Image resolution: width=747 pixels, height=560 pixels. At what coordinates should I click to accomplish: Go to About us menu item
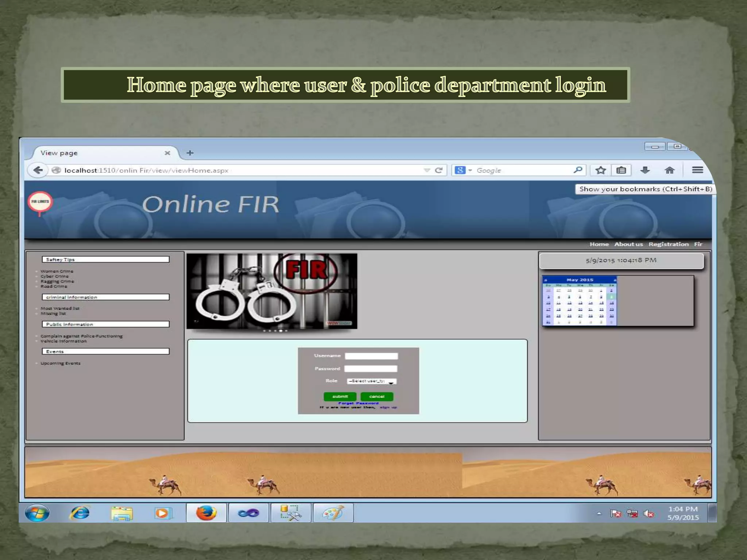628,244
